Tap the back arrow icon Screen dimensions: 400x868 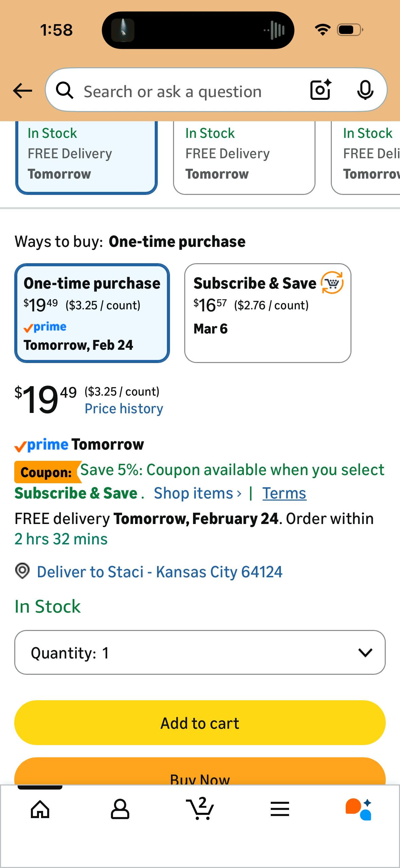[x=22, y=91]
